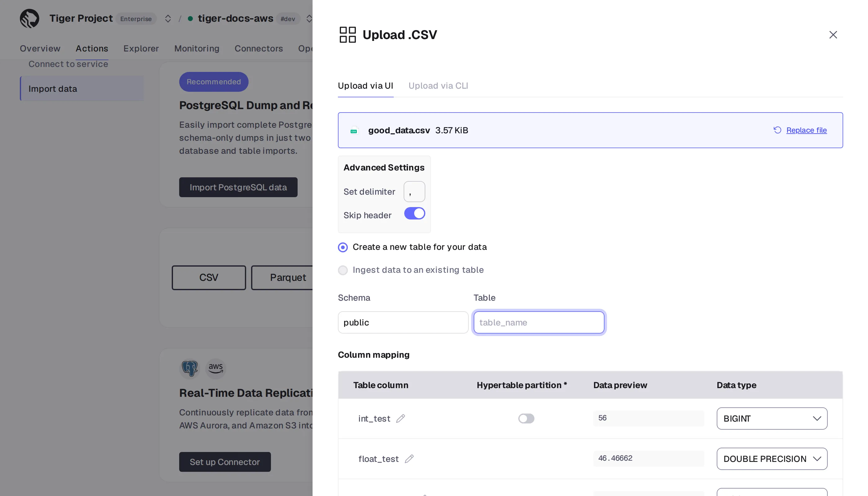Click the Schema field containing public
Screen dimensions: 868x496
point(403,322)
